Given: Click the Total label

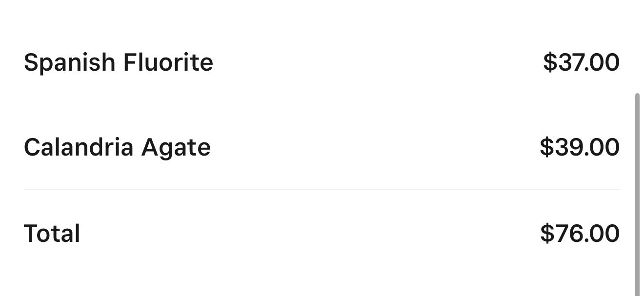Looking at the screenshot, I should coord(52,233).
